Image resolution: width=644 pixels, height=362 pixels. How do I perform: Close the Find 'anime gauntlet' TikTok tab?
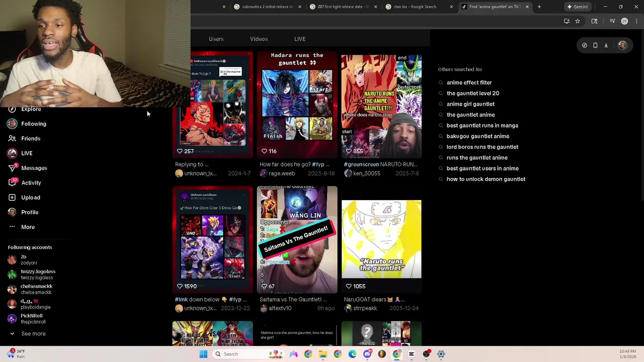coord(527,7)
